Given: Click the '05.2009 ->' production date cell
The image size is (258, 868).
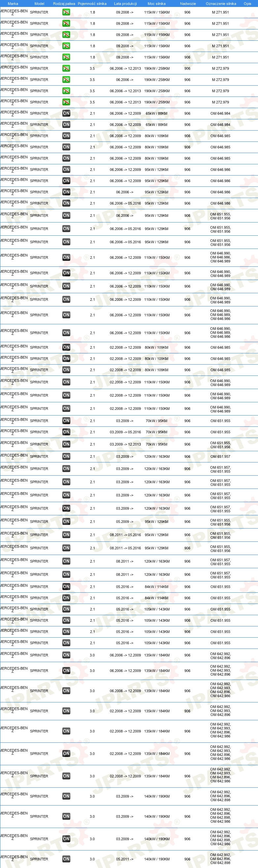Looking at the screenshot, I should [x=125, y=522].
